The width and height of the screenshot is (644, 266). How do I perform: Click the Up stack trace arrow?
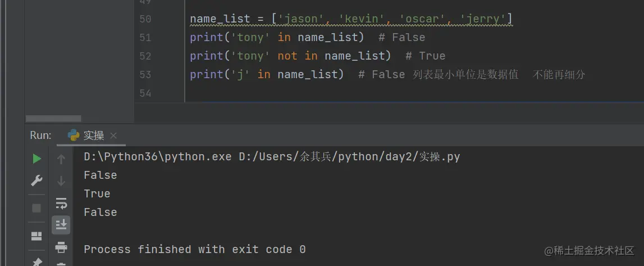coord(61,159)
